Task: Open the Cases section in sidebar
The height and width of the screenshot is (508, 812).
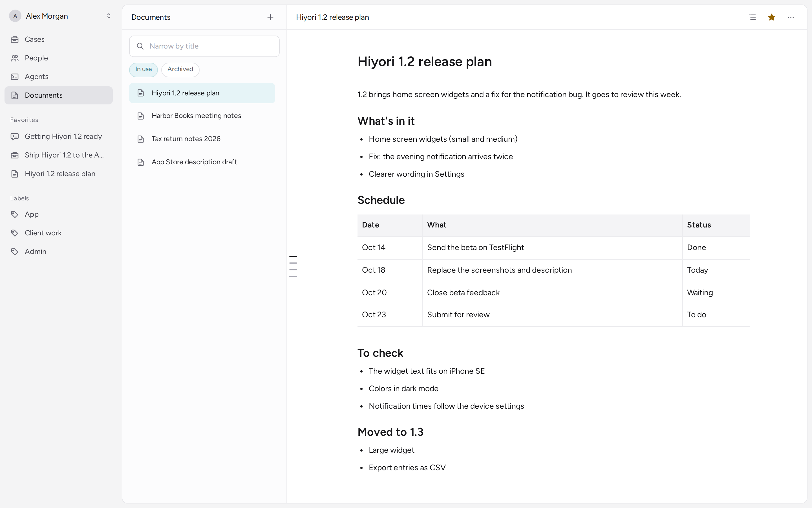Action: pos(58,39)
